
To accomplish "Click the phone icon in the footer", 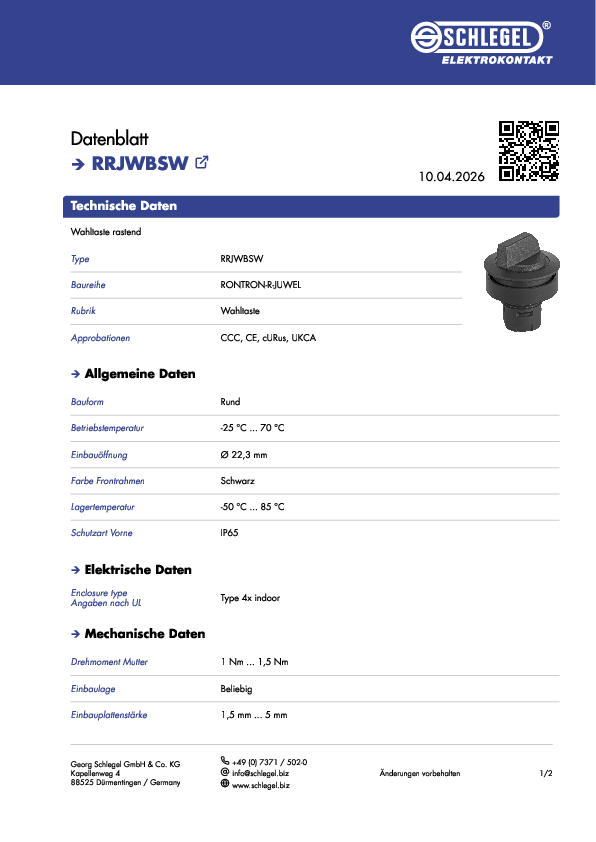I will tap(225, 760).
